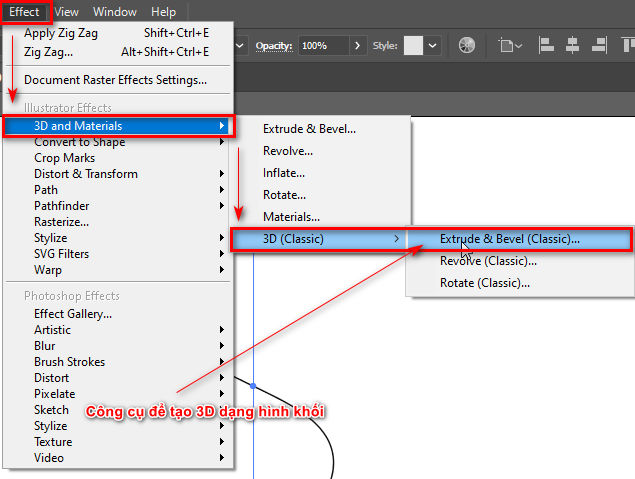Choose Extrude & Bevel (Classic)
This screenshot has width=635, height=479.
[x=510, y=240]
